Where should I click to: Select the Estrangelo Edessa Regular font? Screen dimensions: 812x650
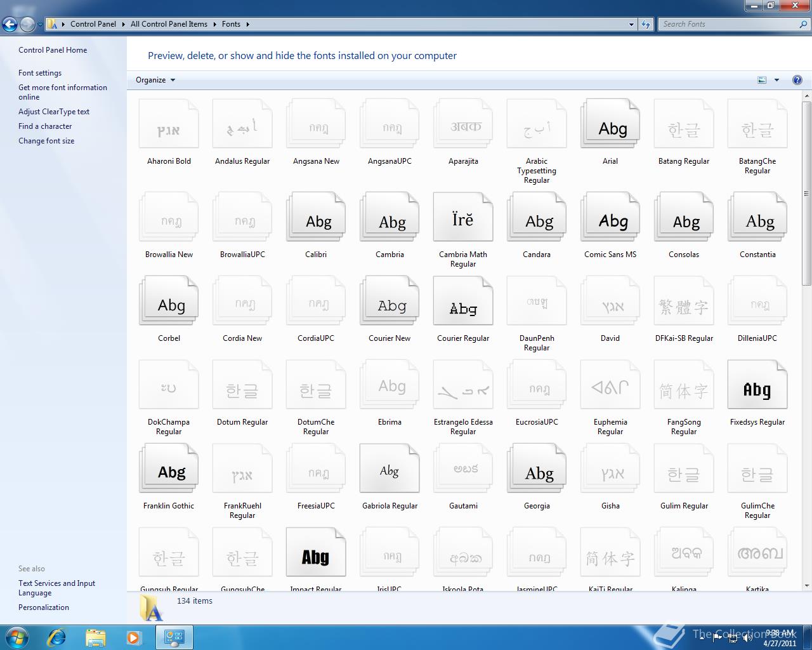pyautogui.click(x=463, y=385)
